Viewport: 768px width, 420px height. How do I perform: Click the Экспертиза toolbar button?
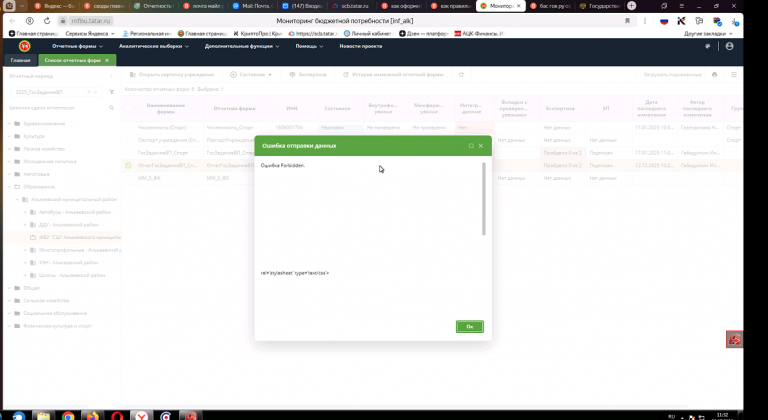(308, 74)
